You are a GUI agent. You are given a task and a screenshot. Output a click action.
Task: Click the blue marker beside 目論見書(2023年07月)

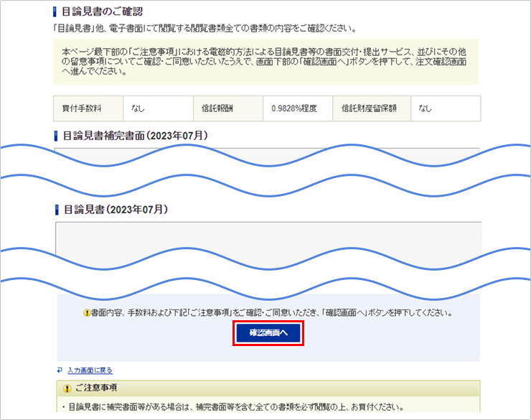(56, 210)
